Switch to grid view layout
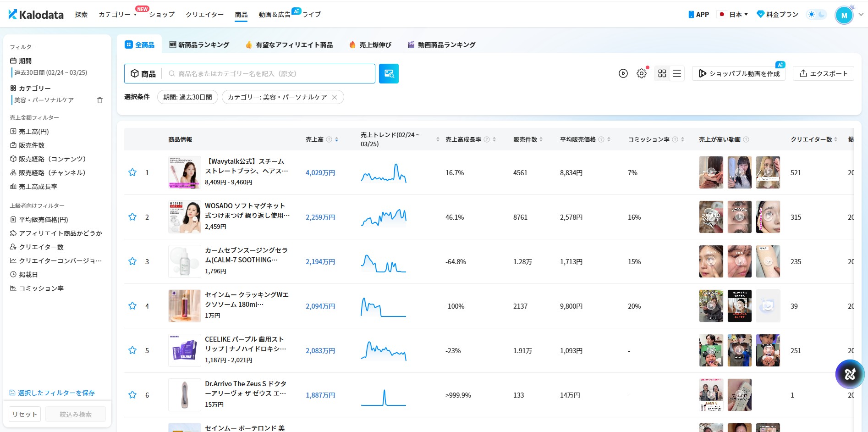868x432 pixels. (662, 73)
